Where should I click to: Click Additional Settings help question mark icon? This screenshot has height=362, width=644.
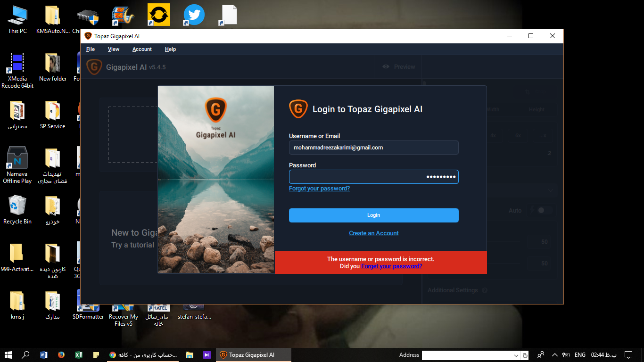(x=485, y=290)
